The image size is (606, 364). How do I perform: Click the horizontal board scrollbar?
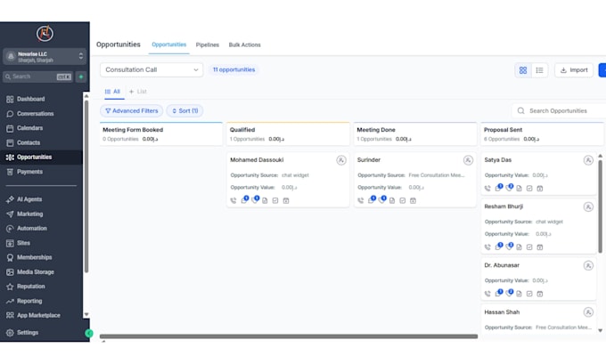point(289,336)
